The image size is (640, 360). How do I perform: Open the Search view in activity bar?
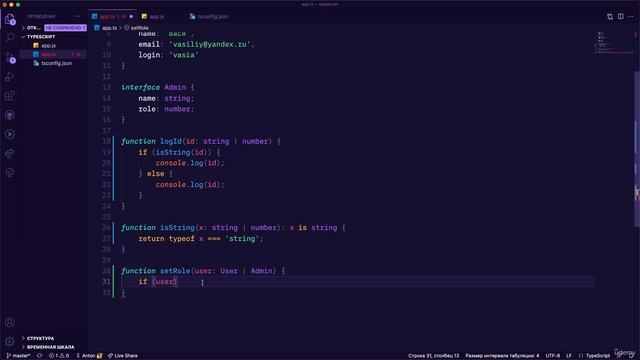[10, 38]
